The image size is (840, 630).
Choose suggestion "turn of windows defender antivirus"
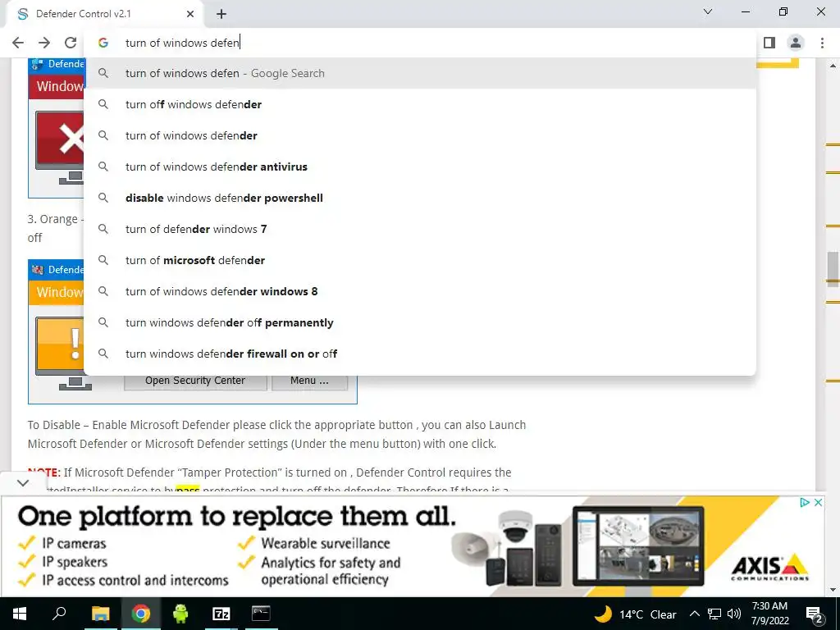tap(421, 167)
